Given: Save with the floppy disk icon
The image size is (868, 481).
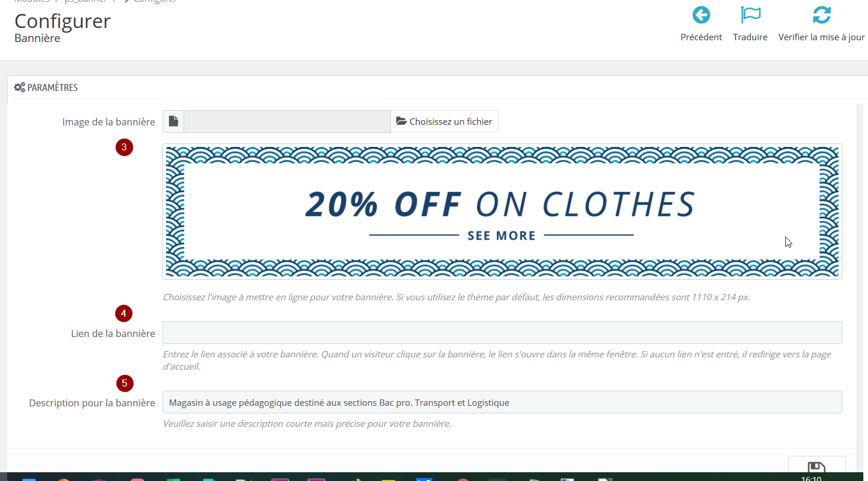Looking at the screenshot, I should point(816,467).
